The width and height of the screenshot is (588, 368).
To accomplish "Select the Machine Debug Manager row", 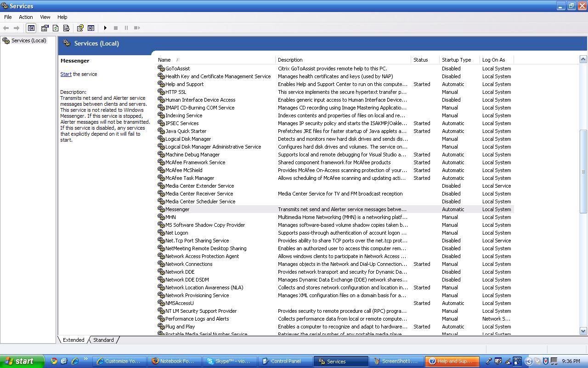I will coord(335,154).
